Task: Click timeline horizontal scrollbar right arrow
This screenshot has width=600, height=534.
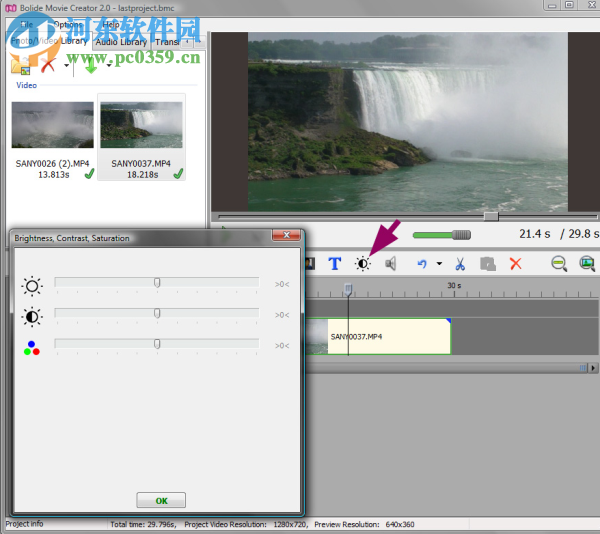Action: (x=593, y=368)
